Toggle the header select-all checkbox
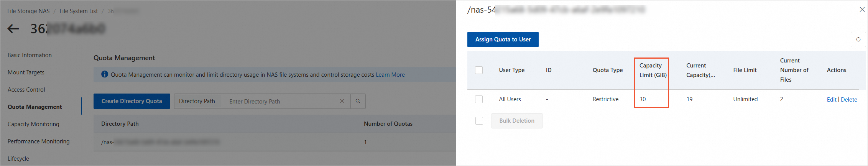 tap(479, 70)
